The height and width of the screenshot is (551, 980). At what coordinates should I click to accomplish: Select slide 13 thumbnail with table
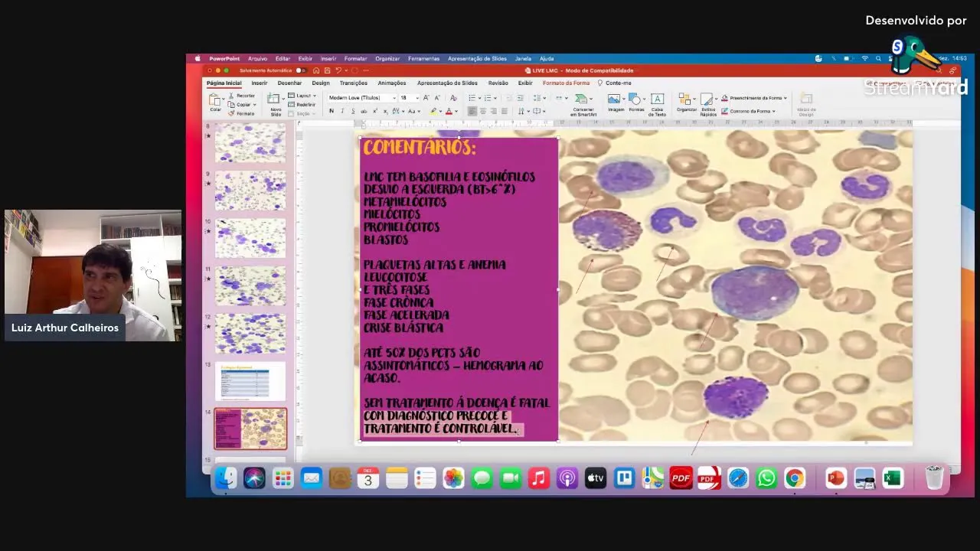[250, 381]
